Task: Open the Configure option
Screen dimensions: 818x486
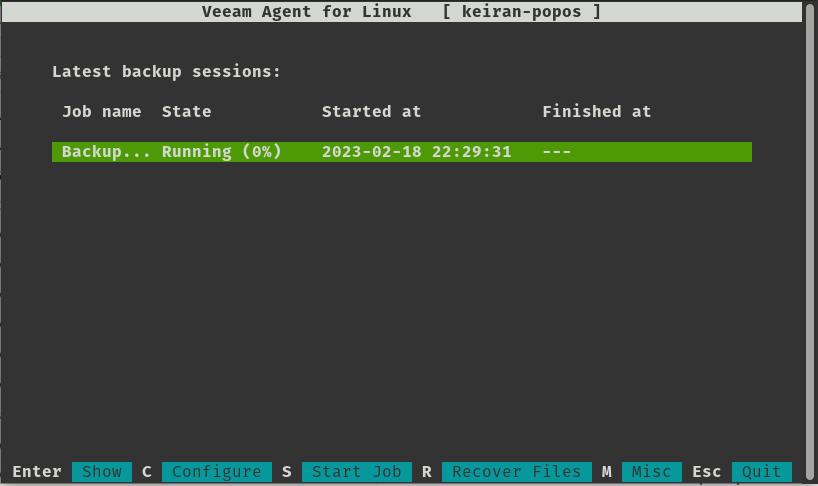Action: point(216,471)
